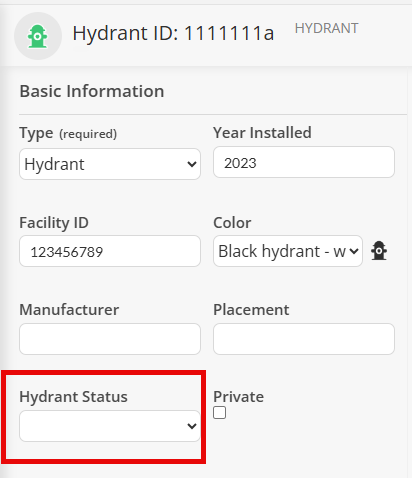
Task: Click the chevron arrow in the Type dropdown
Action: (x=192, y=164)
